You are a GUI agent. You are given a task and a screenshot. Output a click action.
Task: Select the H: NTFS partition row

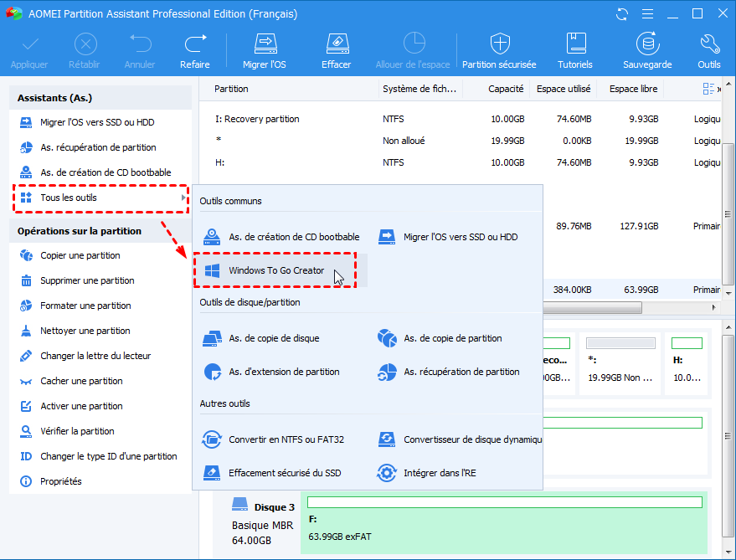coord(461,162)
